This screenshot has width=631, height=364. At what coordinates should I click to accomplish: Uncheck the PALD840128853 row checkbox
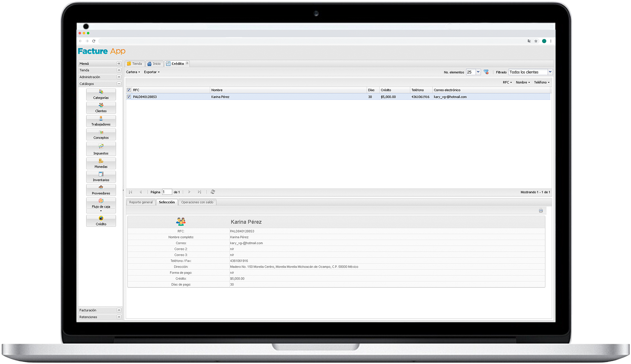[129, 97]
